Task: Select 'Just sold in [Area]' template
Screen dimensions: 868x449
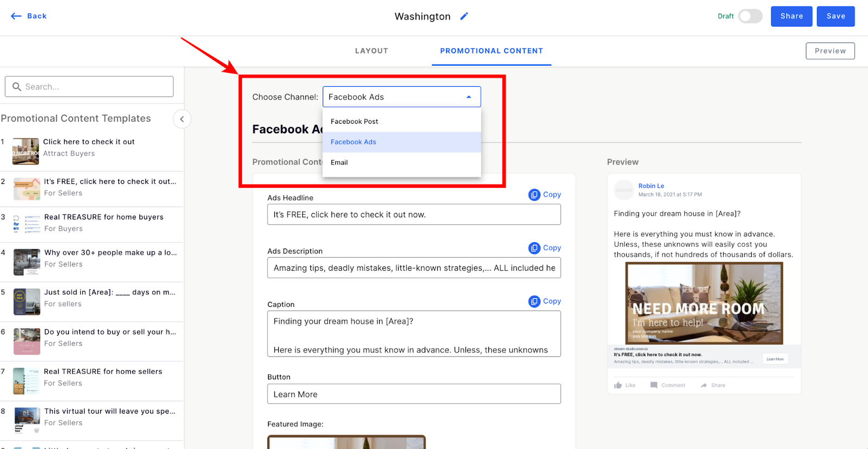Action: click(92, 302)
